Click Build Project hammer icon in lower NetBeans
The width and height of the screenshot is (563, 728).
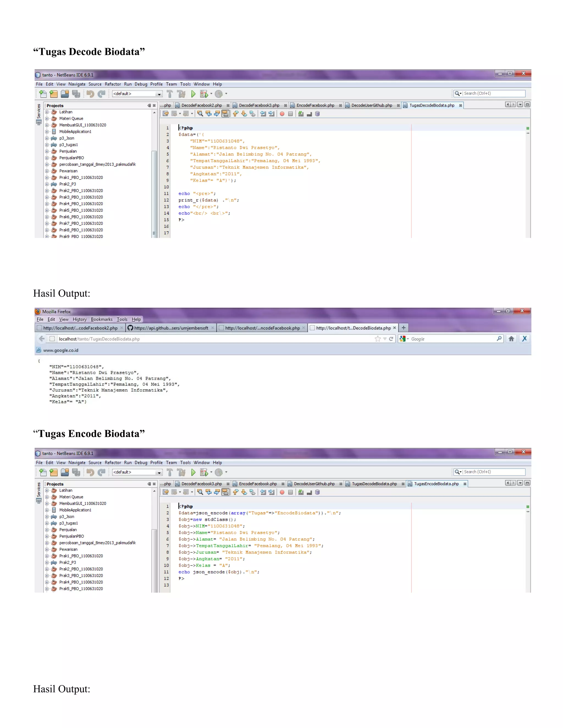point(170,472)
